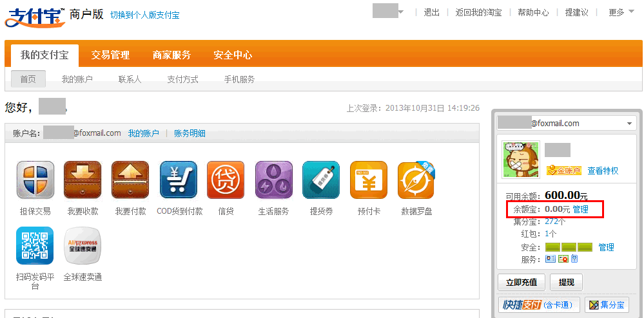
Task: Go to the 我的账户 sub-tab
Action: click(77, 79)
